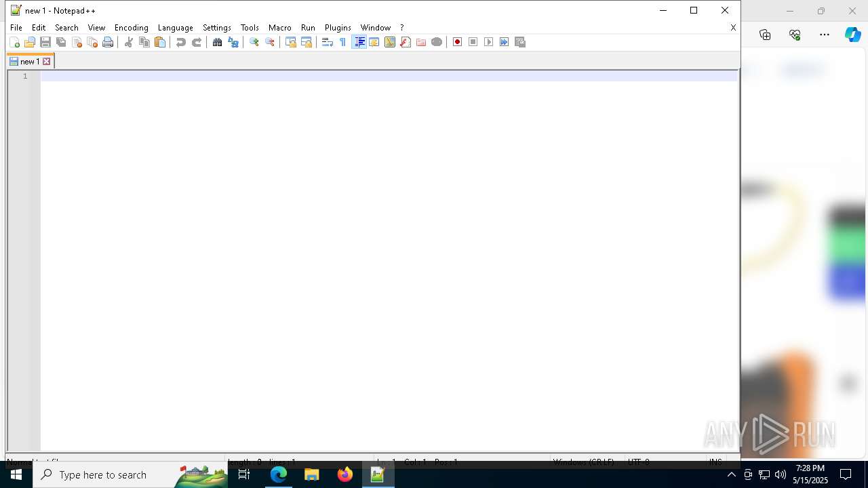868x488 pixels.
Task: Open File Explorer from the taskbar
Action: (x=312, y=474)
